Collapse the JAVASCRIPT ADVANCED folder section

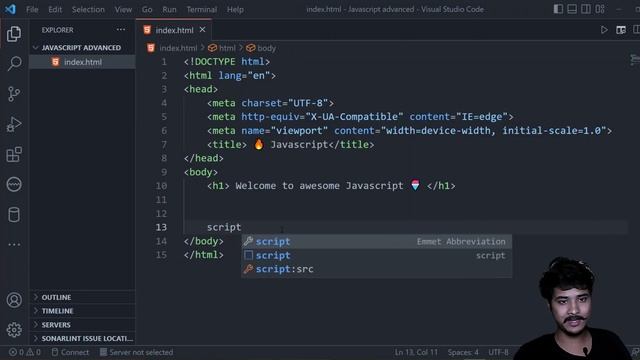82,48
